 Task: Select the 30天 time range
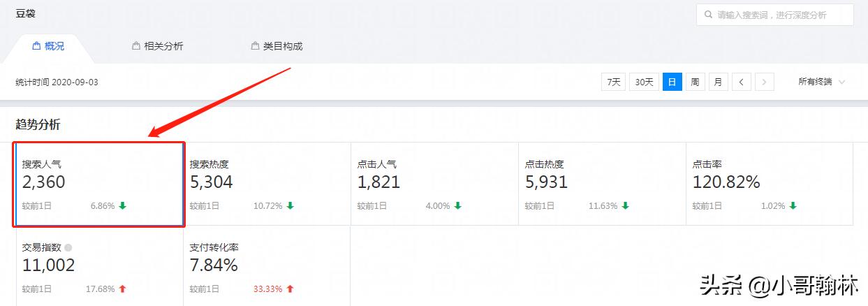coord(644,82)
